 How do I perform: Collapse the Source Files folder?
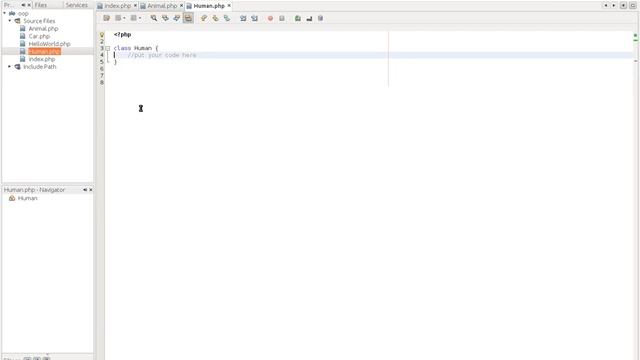pyautogui.click(x=10, y=21)
